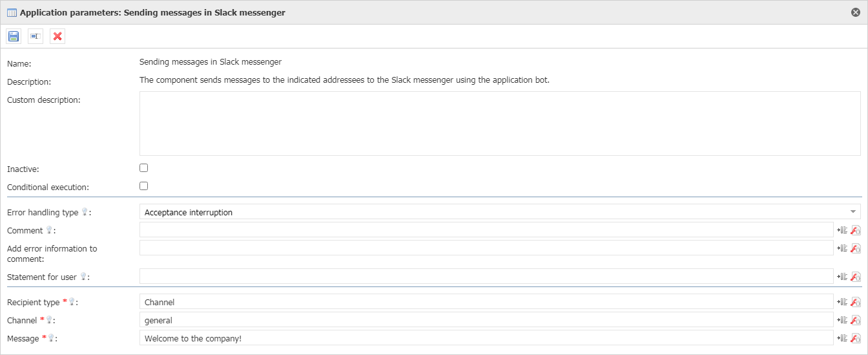Screen dimensions: 868x355
Task: Click the Channel field showing general
Action: 486,320
